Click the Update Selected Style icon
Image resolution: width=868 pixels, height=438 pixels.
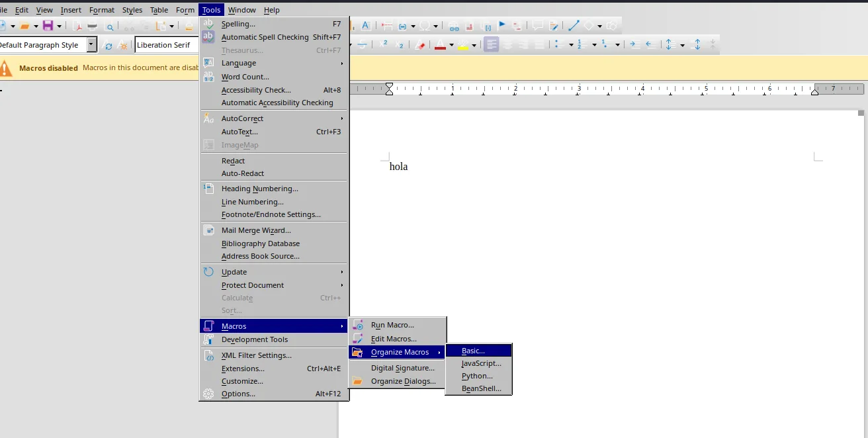[x=107, y=46]
